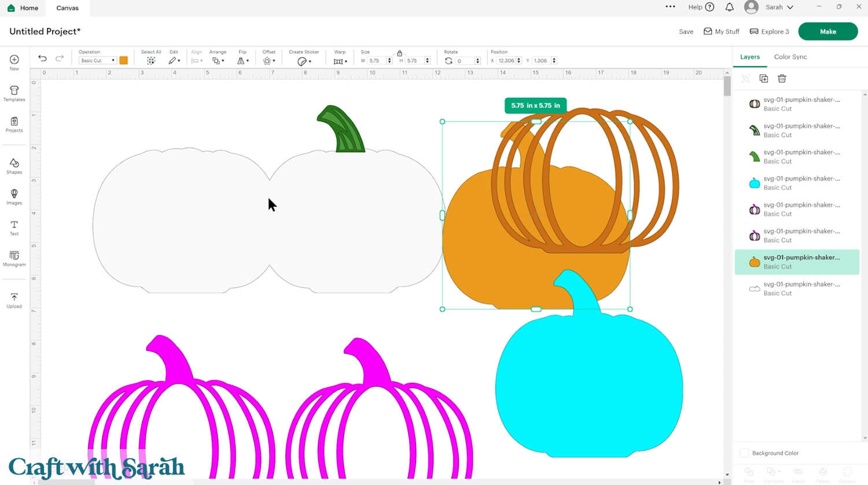Click the height size input field
Screen dimensions: 868x485
(x=414, y=60)
